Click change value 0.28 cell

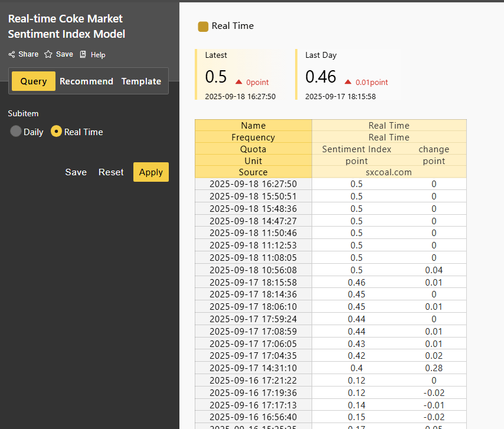434,368
